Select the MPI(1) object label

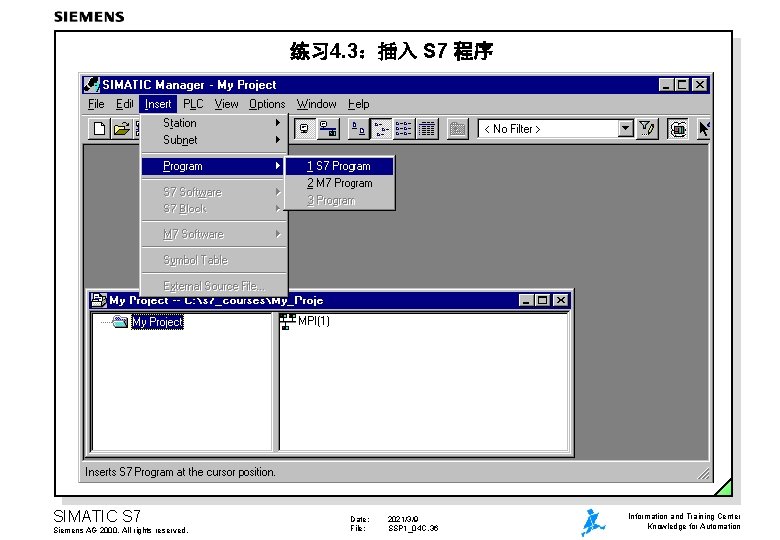tap(314, 321)
